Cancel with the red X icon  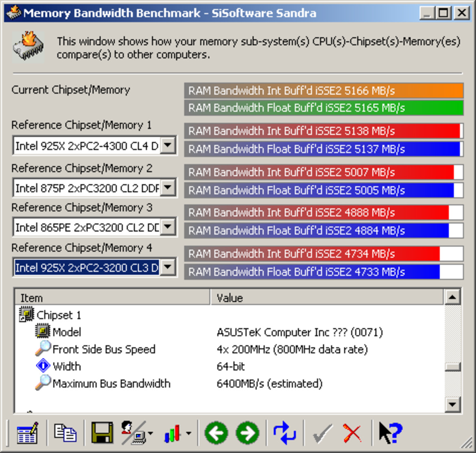click(352, 433)
